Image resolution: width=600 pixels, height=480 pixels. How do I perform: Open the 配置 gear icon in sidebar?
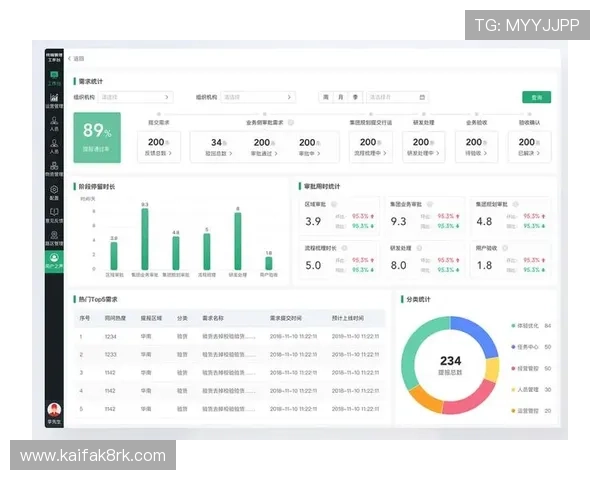54,189
